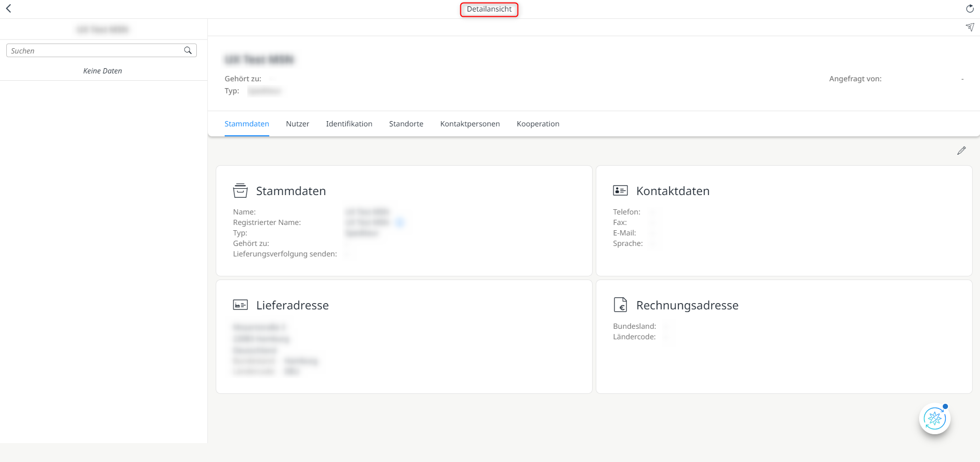Click the Stammdaten card heading

[291, 191]
